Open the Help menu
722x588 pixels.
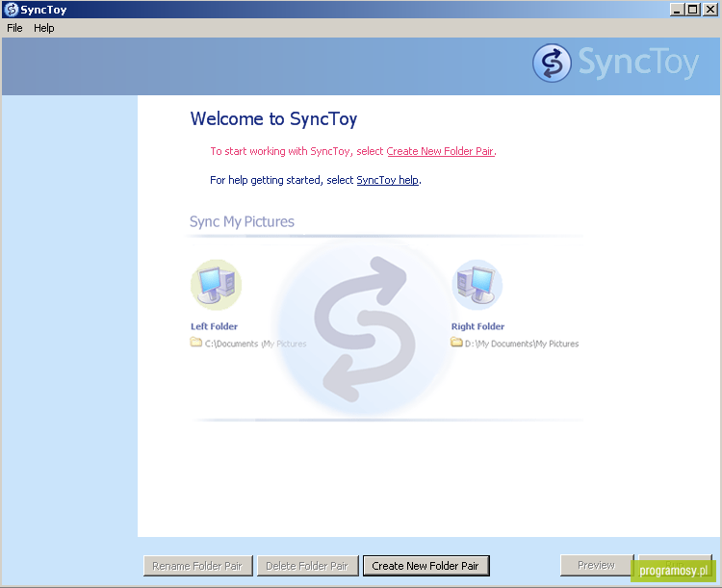tap(43, 28)
